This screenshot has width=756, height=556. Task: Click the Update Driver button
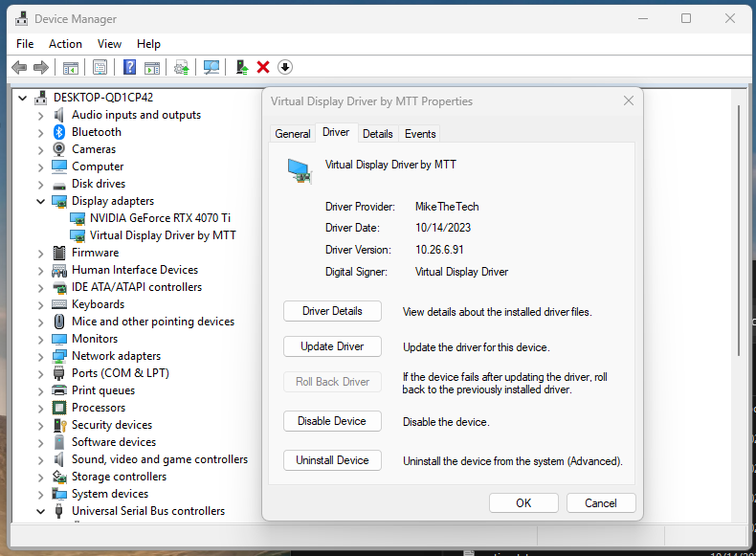(x=332, y=346)
